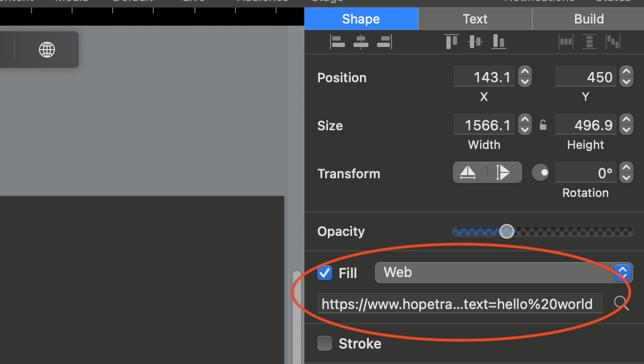The height and width of the screenshot is (364, 644).
Task: Open the Web fill type dropdown
Action: coord(622,273)
